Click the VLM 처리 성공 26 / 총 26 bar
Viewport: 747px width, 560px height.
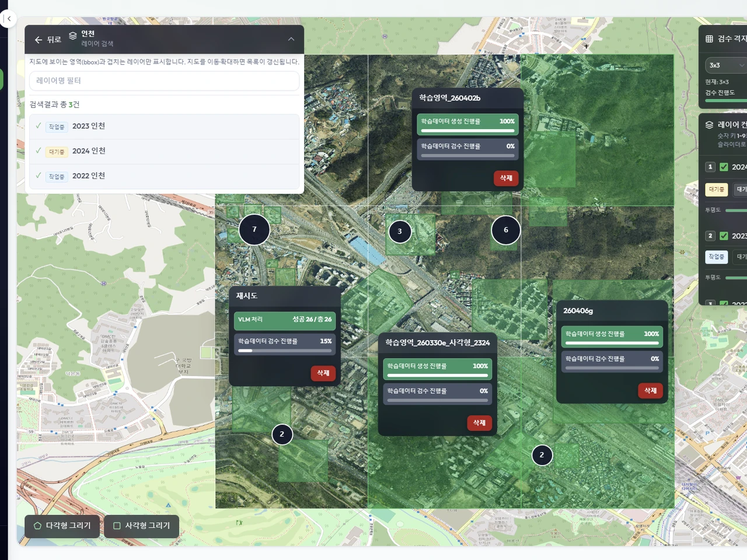point(285,320)
